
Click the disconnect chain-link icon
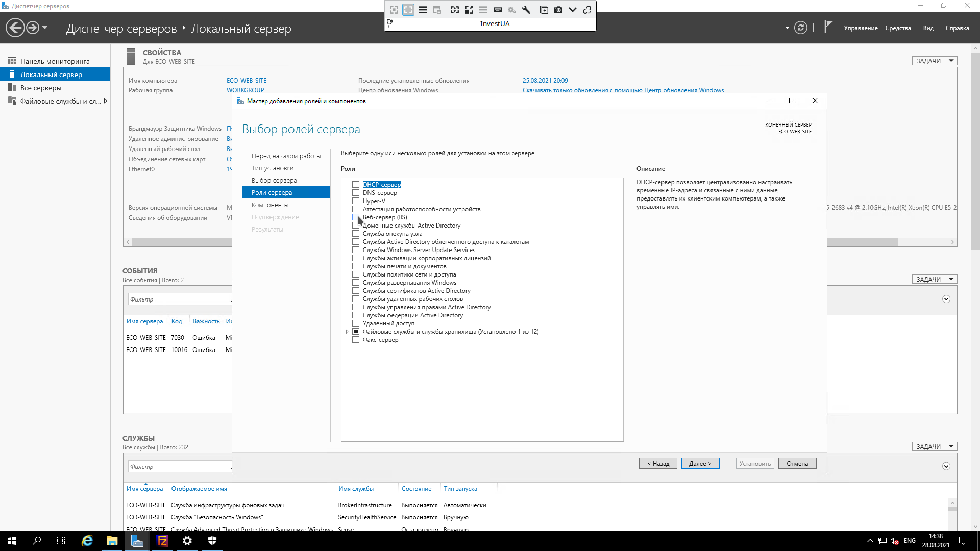click(x=587, y=10)
